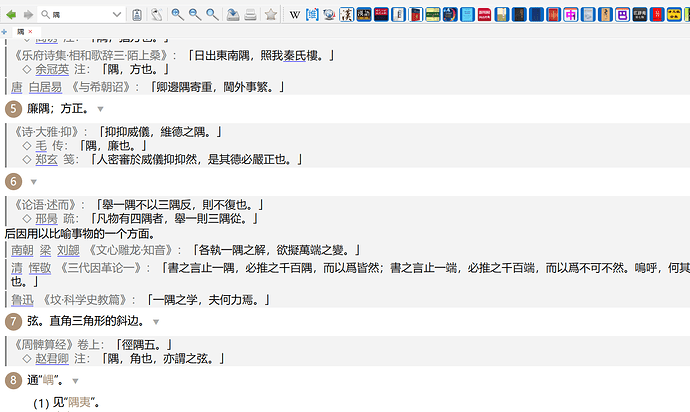Select the blue-bracketed 维 dictionary icon
This screenshot has height=412, width=690.
(x=312, y=15)
